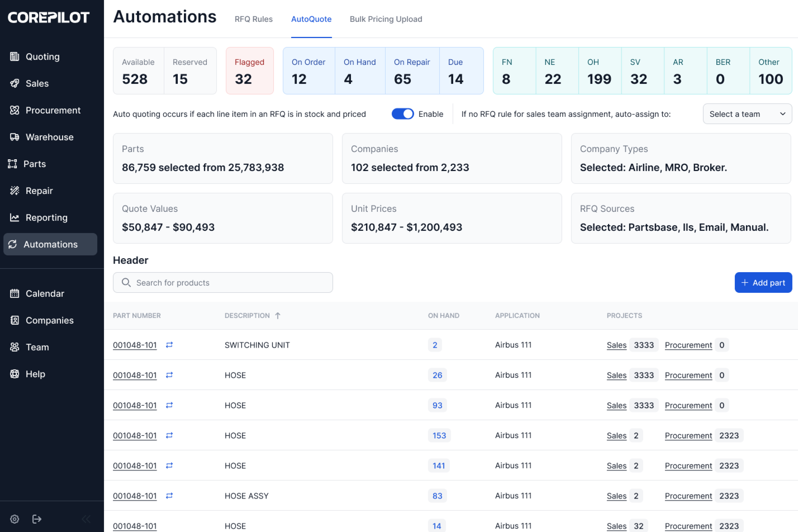Open Procurement link in SWITCHING UNIT row

tap(688, 345)
